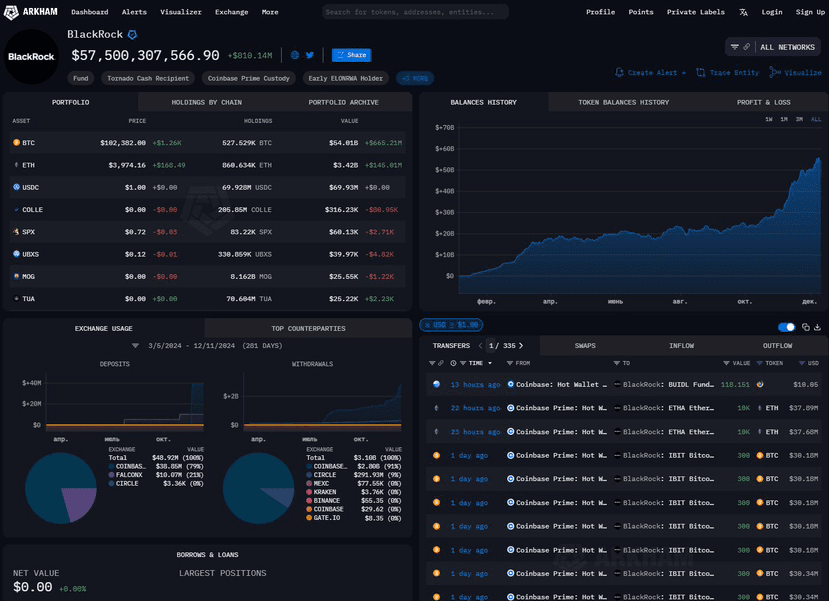Viewport: 829px width, 601px height.
Task: Select the 1M range on balances chart
Action: (x=784, y=119)
